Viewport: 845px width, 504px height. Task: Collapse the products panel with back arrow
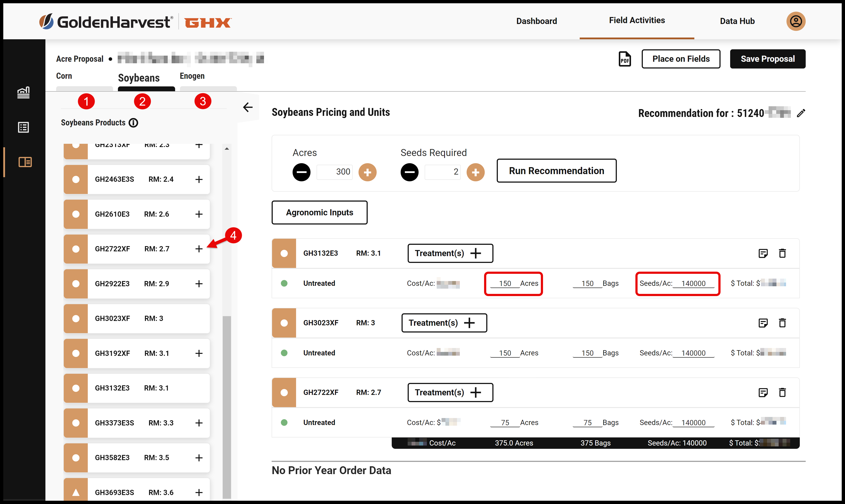point(248,107)
